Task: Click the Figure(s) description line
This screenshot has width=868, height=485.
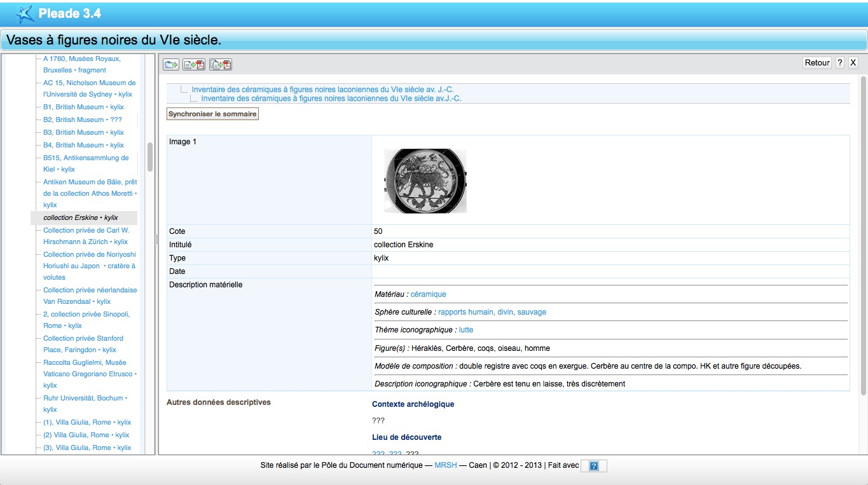Action: tap(462, 348)
